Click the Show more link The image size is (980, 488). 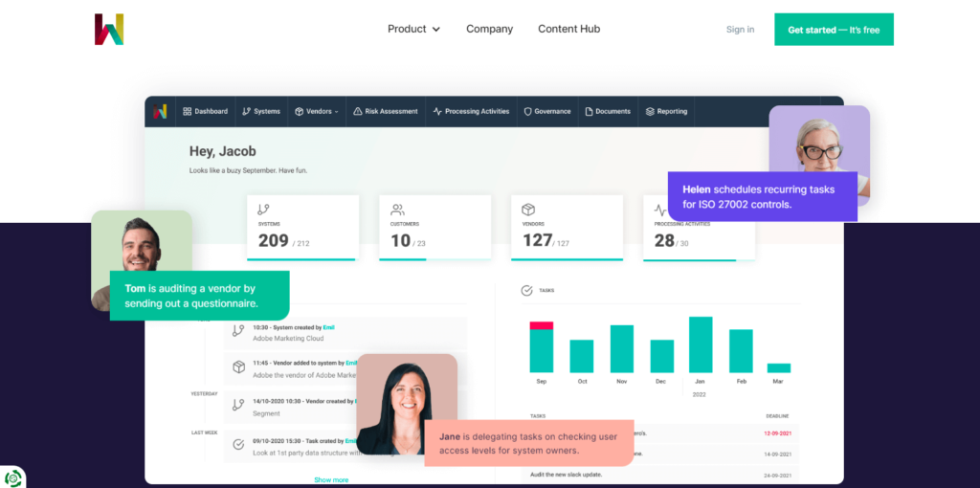click(331, 480)
